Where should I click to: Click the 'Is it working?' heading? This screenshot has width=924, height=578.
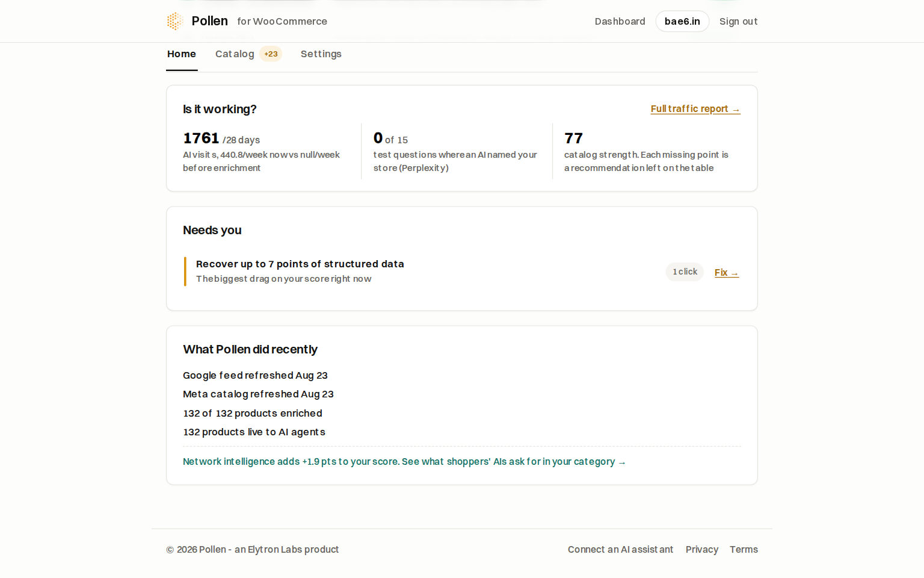(x=220, y=109)
